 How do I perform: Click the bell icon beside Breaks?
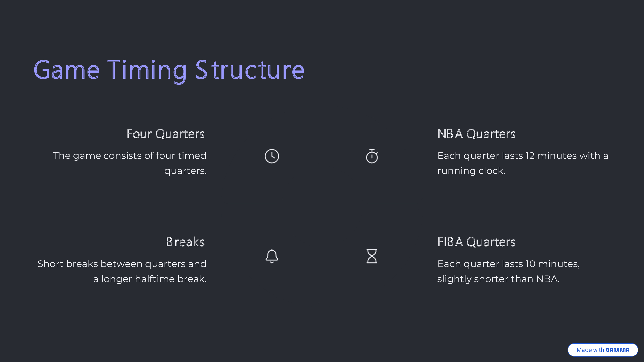pyautogui.click(x=272, y=256)
